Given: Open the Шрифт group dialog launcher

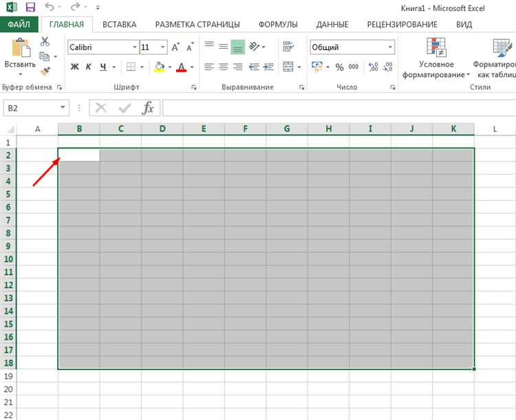Looking at the screenshot, I should tap(194, 87).
